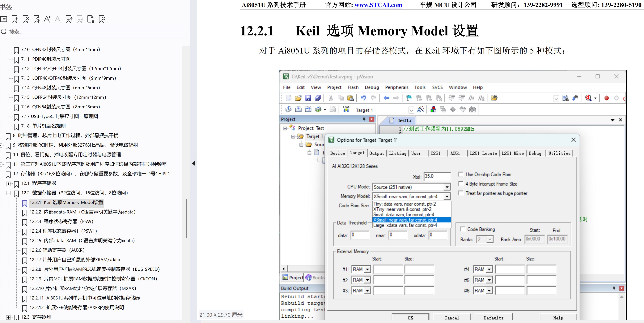Go to bookmark 7.18 单片机命名规则
Viewport: 644px width, 323px height.
pos(43,126)
